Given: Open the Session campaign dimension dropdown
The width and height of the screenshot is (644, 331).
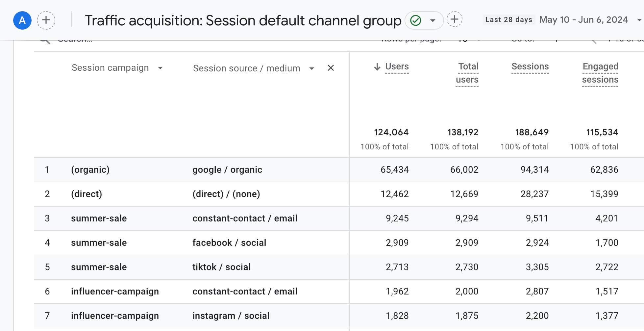Looking at the screenshot, I should click(x=161, y=68).
